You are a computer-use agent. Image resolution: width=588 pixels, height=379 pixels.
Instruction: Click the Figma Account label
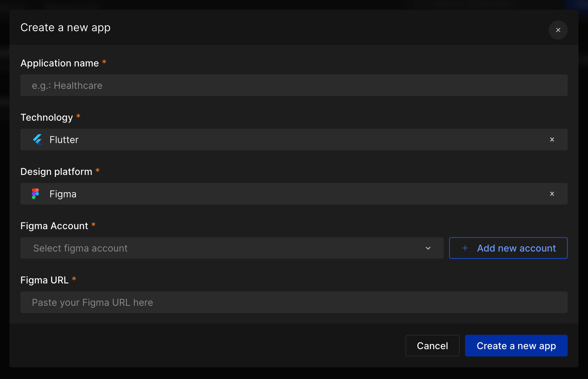[x=54, y=226]
